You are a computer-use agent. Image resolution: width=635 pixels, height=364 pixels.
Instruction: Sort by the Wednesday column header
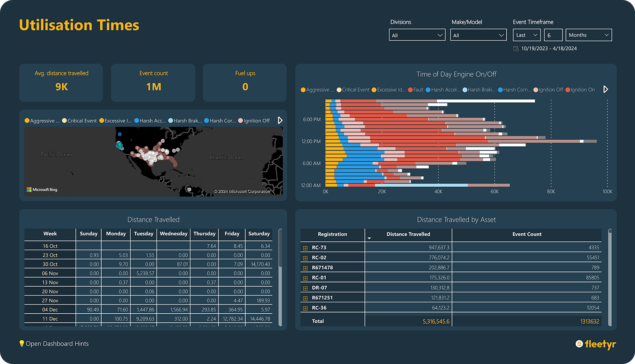[x=174, y=234]
